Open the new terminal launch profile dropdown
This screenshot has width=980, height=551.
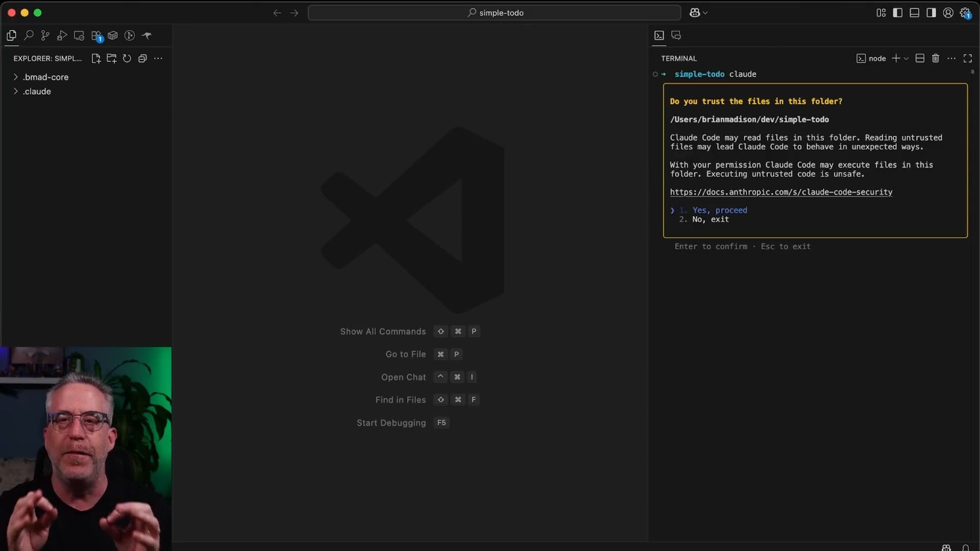[906, 59]
